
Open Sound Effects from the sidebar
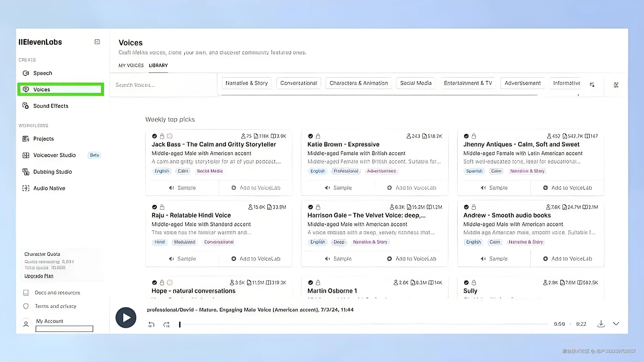(51, 106)
